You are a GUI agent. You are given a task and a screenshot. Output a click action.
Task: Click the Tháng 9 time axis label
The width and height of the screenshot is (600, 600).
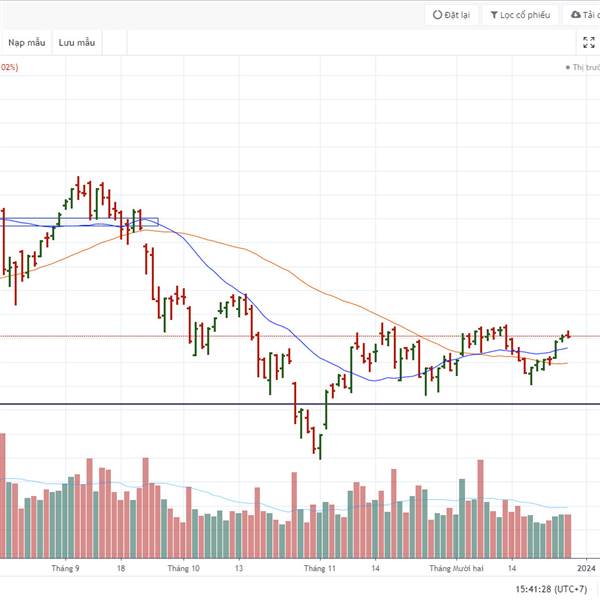(x=65, y=568)
